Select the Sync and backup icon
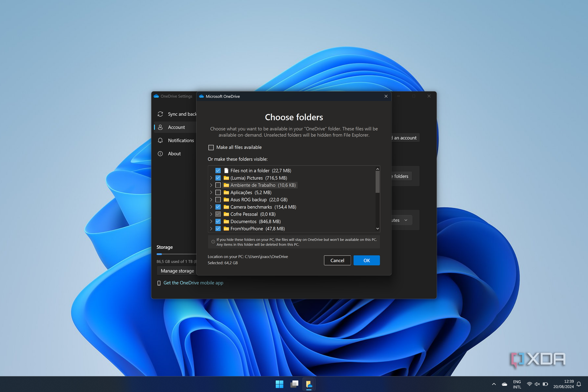The width and height of the screenshot is (588, 392). click(x=161, y=114)
